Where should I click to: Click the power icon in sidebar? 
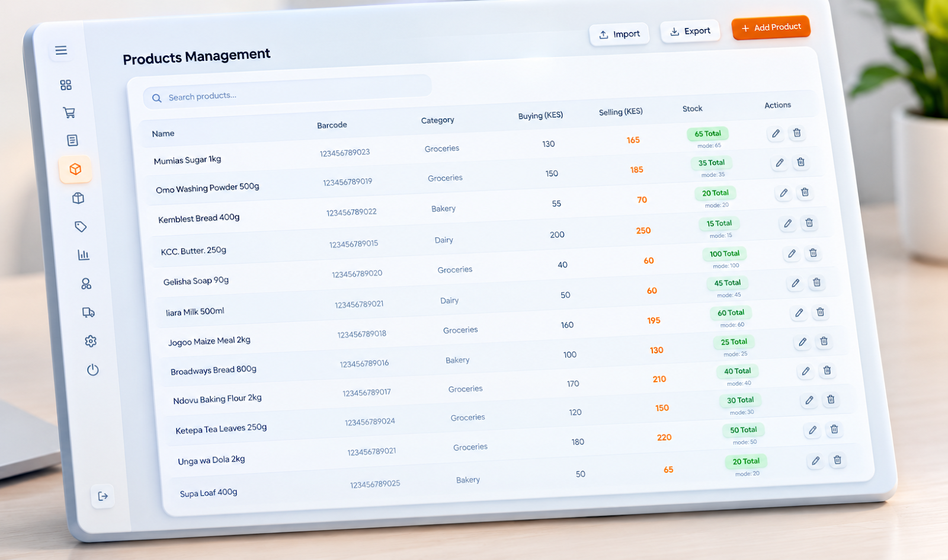[x=92, y=370]
